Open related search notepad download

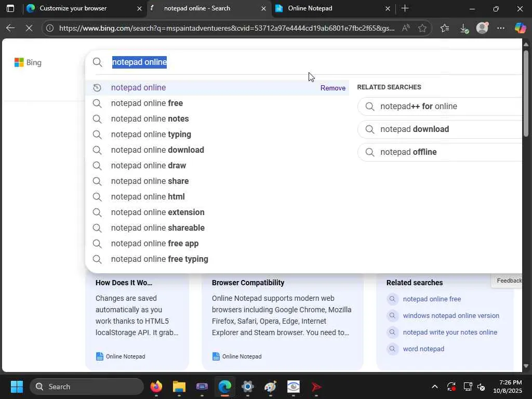(440, 129)
